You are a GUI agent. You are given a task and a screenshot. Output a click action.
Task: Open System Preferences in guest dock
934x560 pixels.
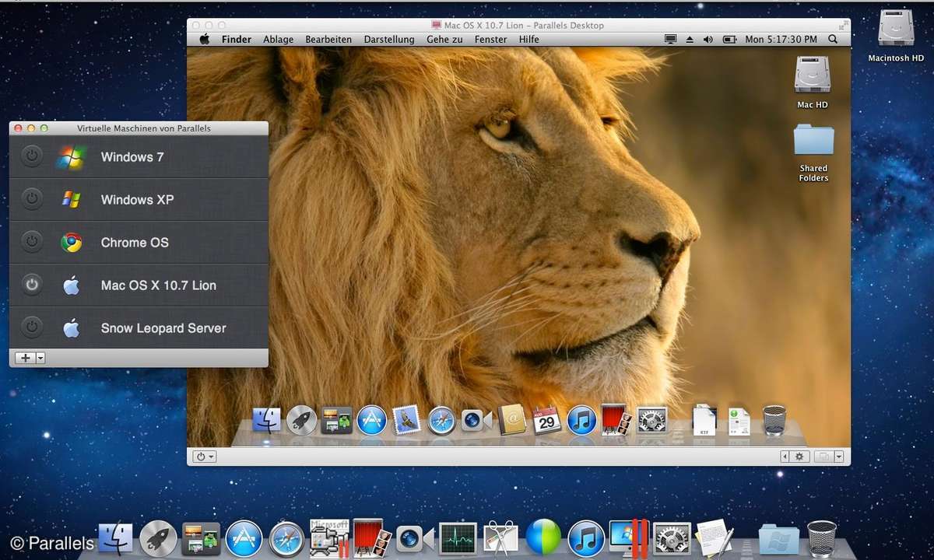(x=651, y=420)
